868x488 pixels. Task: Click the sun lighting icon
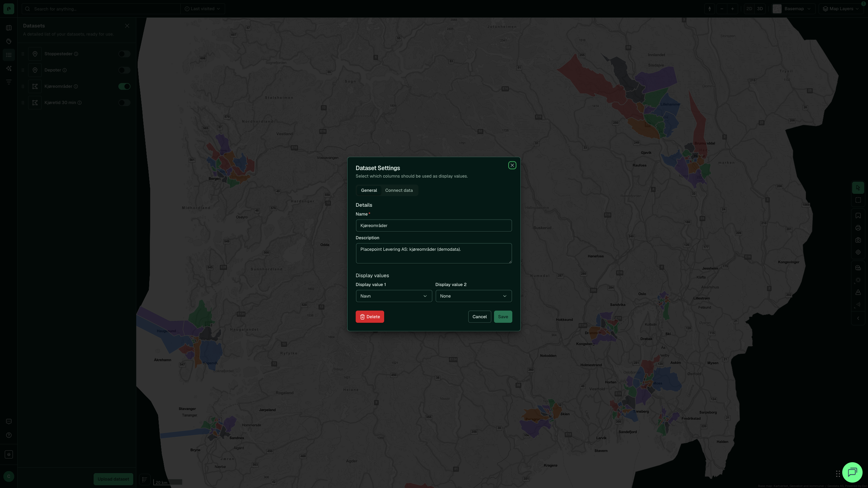coord(858,280)
